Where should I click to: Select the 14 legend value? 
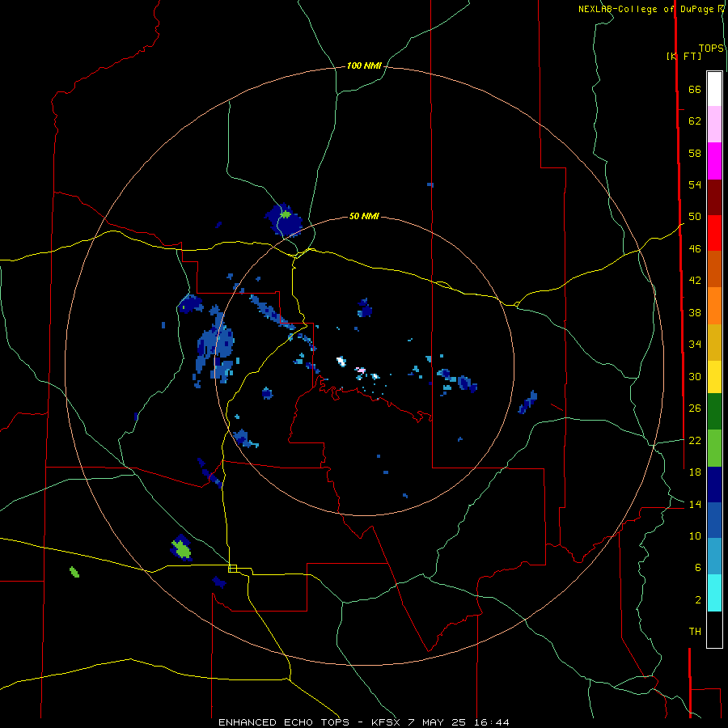(x=695, y=504)
